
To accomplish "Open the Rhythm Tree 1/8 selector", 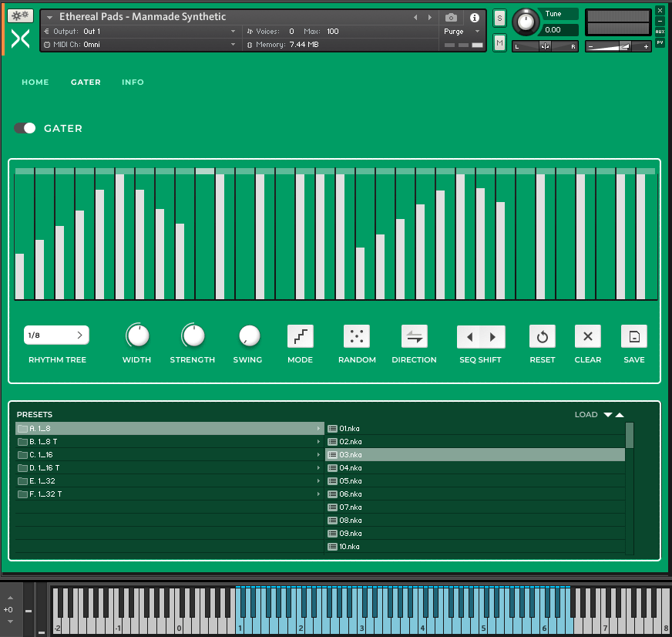I will coord(56,335).
